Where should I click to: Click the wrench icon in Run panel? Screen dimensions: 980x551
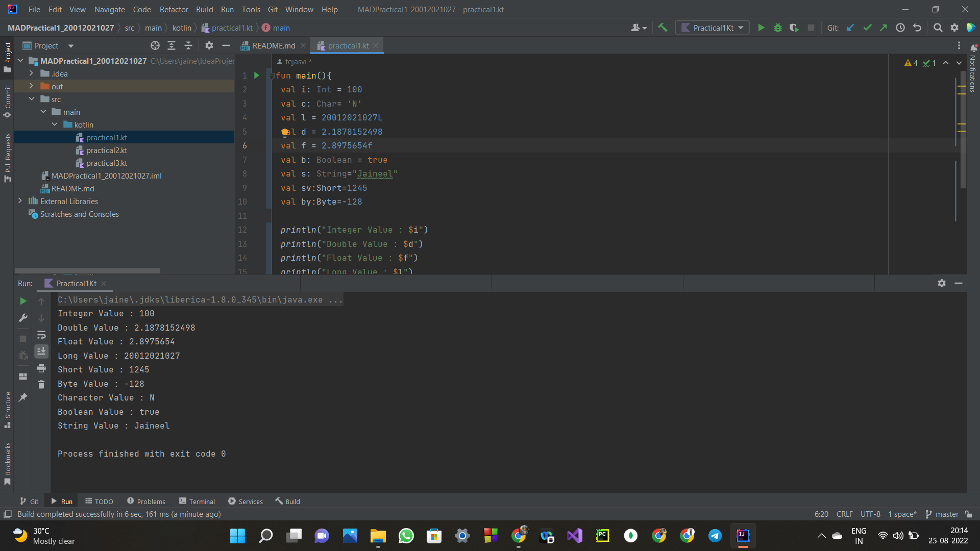[23, 318]
